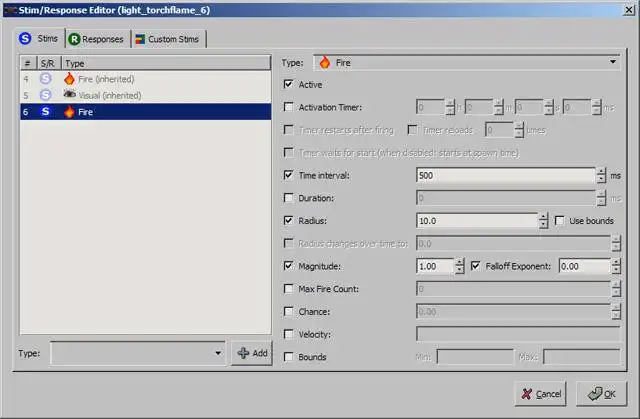The height and width of the screenshot is (419, 640).
Task: Switch to the Responses tab
Action: (96, 39)
